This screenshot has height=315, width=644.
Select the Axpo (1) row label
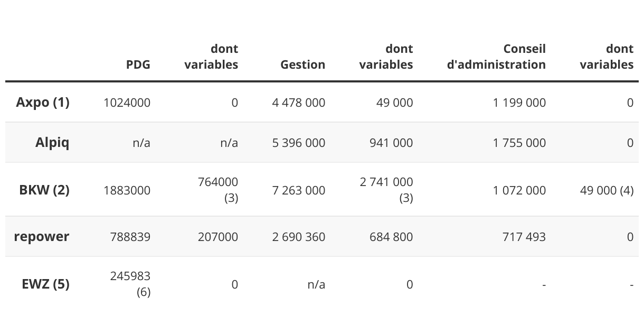tap(43, 102)
